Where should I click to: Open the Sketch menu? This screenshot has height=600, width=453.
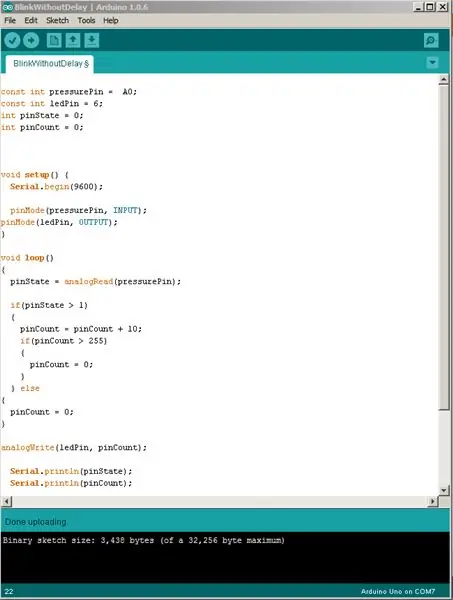[57, 21]
